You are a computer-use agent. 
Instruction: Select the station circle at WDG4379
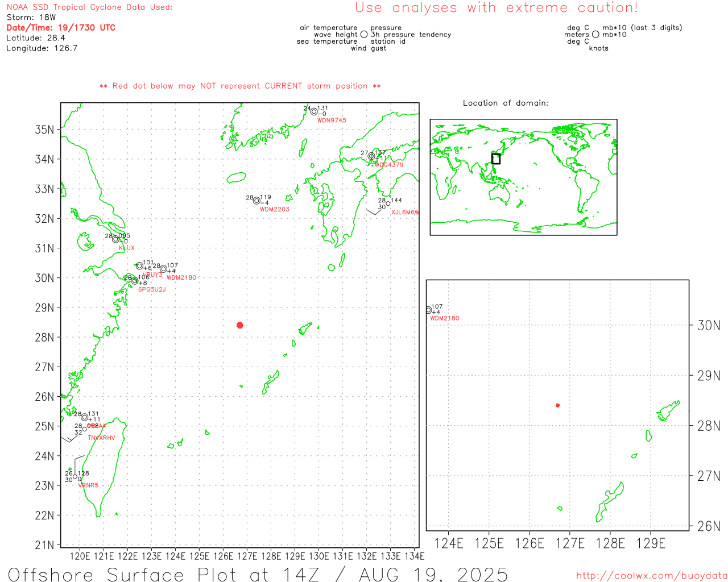(x=371, y=156)
